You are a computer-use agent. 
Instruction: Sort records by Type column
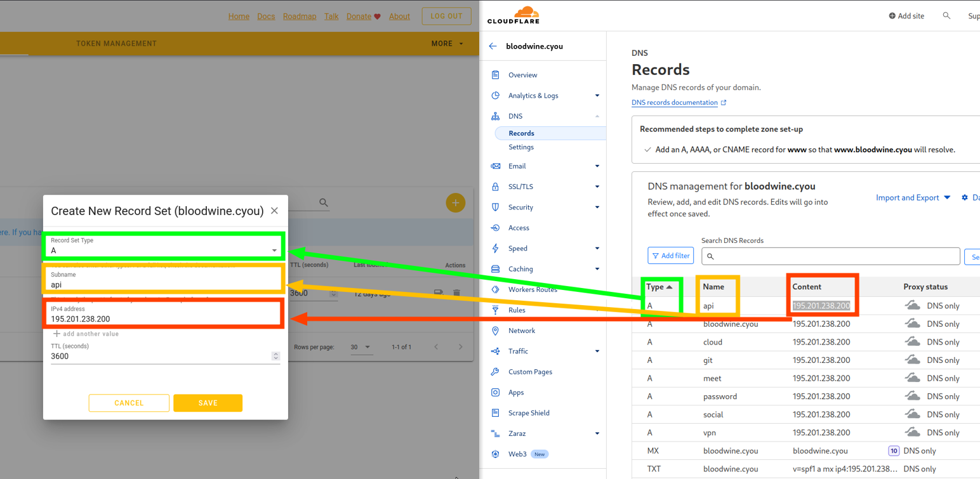659,287
